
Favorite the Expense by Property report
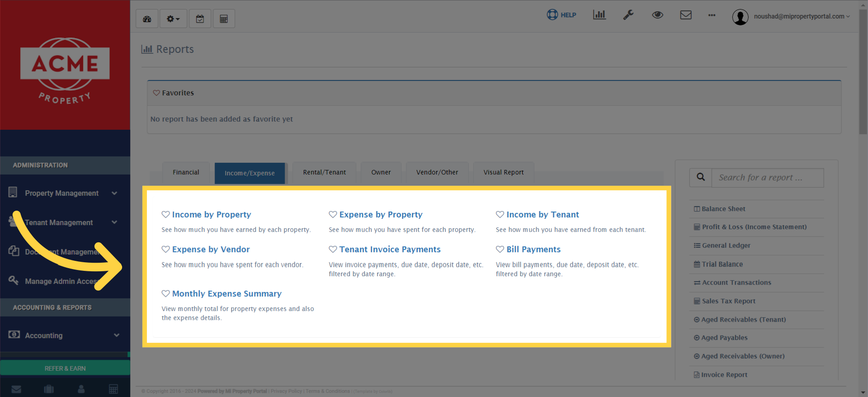333,214
